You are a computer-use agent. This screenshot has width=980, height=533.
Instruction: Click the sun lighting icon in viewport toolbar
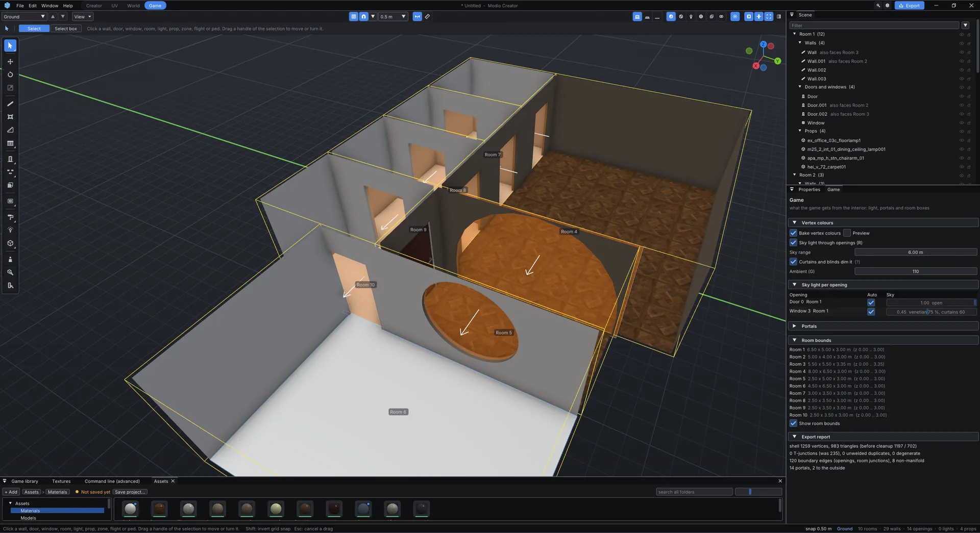[x=735, y=16]
